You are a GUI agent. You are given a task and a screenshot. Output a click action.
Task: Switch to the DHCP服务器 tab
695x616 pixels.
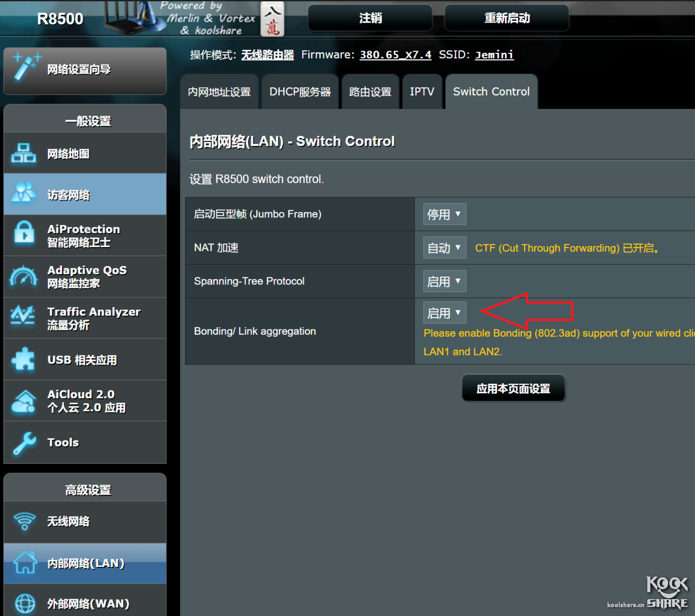[300, 92]
